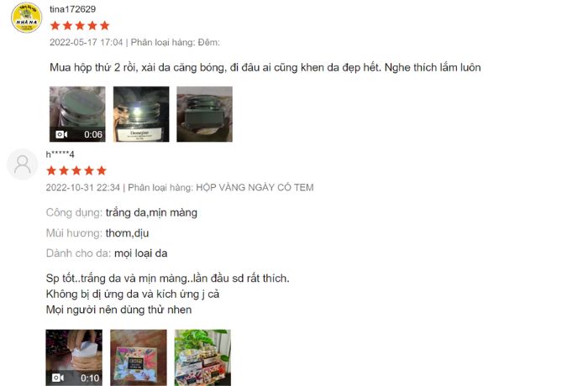Click username tina172629

coord(73,9)
